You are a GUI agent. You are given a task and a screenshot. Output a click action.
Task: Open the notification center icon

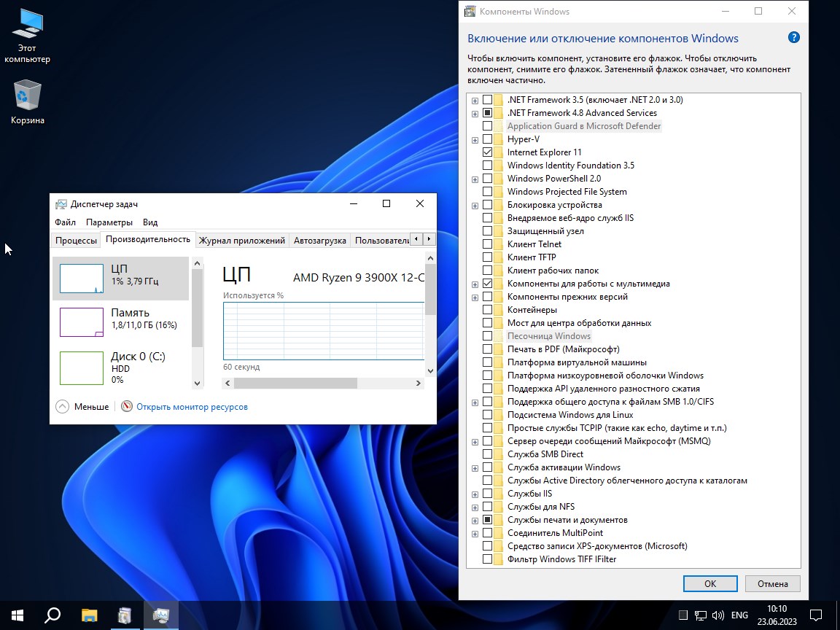point(816,615)
